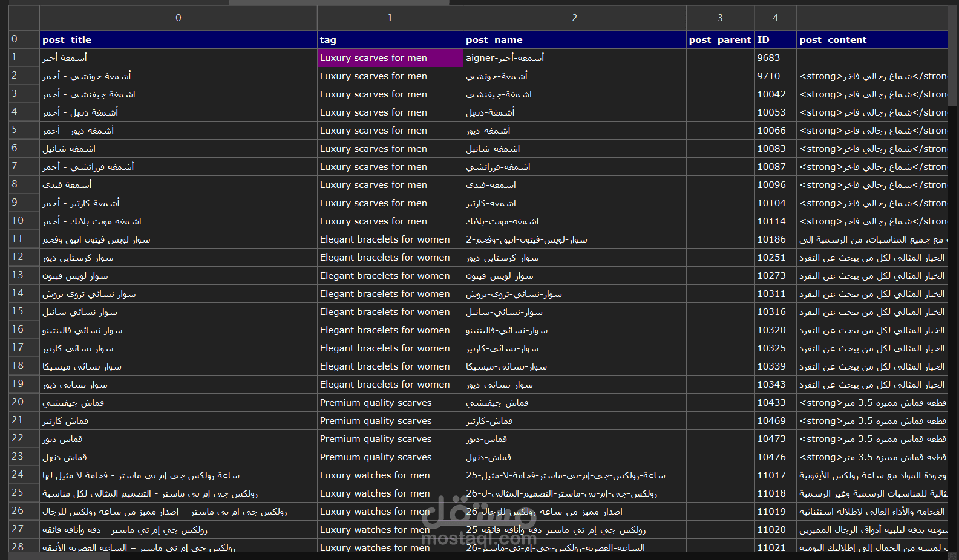This screenshot has width=959, height=560.
Task: Select the row number 11 header
Action: 24,239
